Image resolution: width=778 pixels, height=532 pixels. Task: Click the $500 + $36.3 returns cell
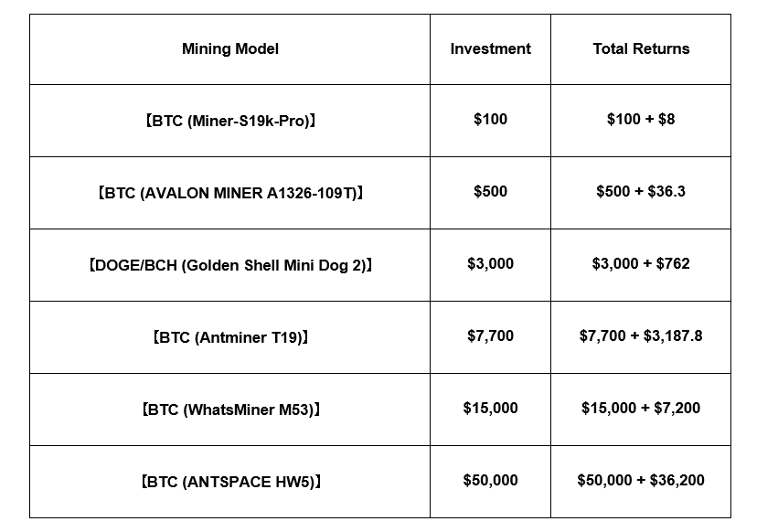coord(641,192)
